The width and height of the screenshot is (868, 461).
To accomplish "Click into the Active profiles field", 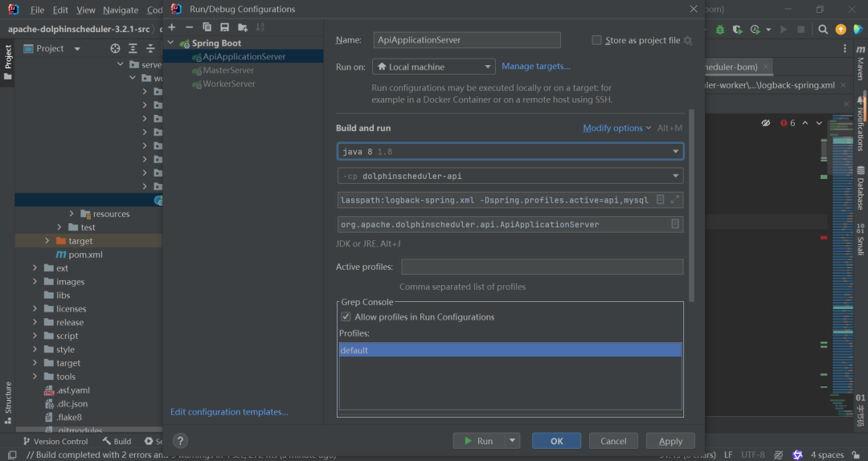I will 542,267.
